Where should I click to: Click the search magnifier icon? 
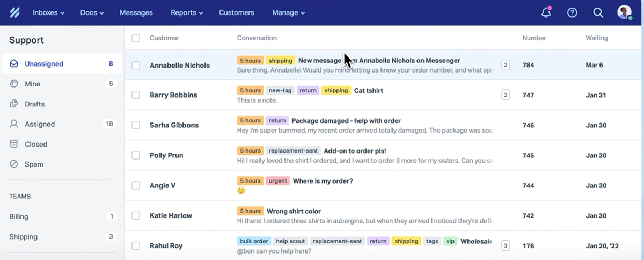pos(598,12)
